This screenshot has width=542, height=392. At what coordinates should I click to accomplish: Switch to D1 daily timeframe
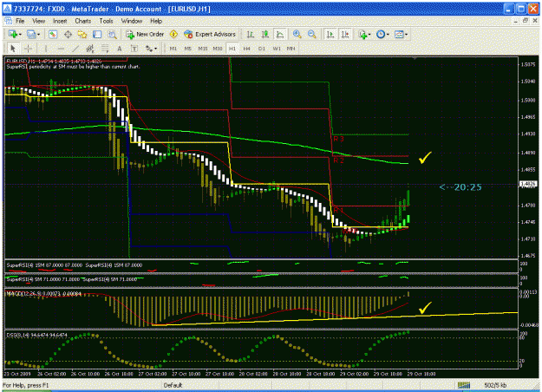pos(262,49)
